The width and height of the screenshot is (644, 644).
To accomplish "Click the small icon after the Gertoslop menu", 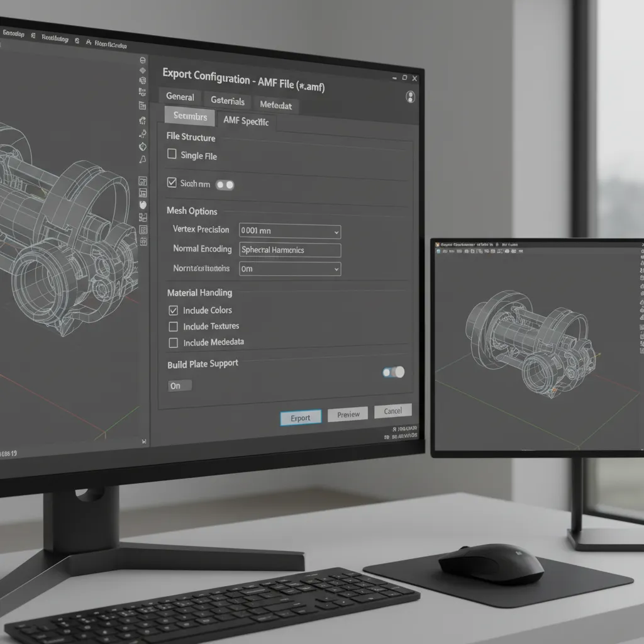I will pos(33,36).
